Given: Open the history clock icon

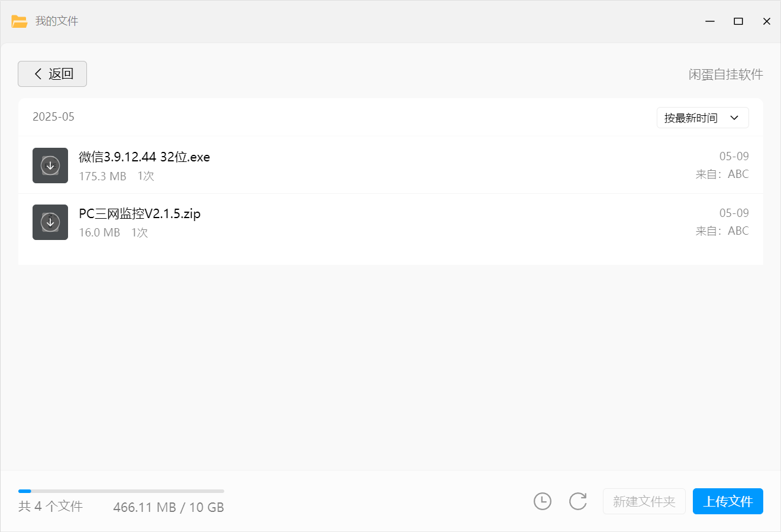Looking at the screenshot, I should pyautogui.click(x=543, y=501).
